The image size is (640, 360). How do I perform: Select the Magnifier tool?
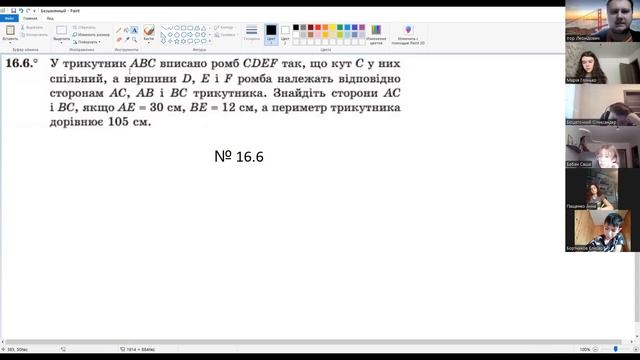[x=134, y=39]
